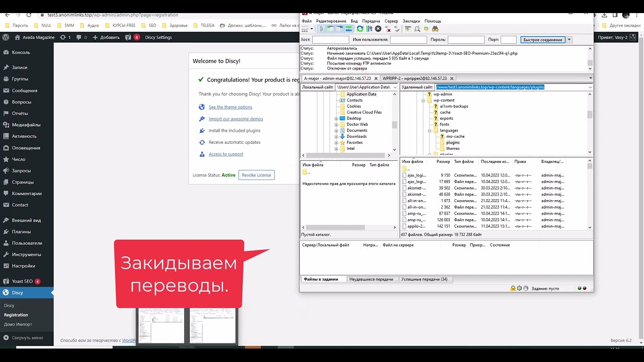Open Медиафайлы in WordPress sidebar

click(x=27, y=125)
